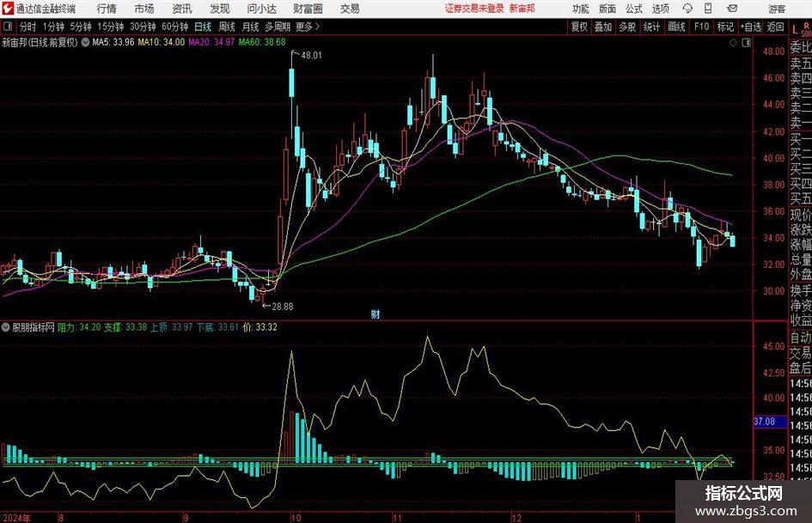Open the mail envelope icon

point(732,9)
